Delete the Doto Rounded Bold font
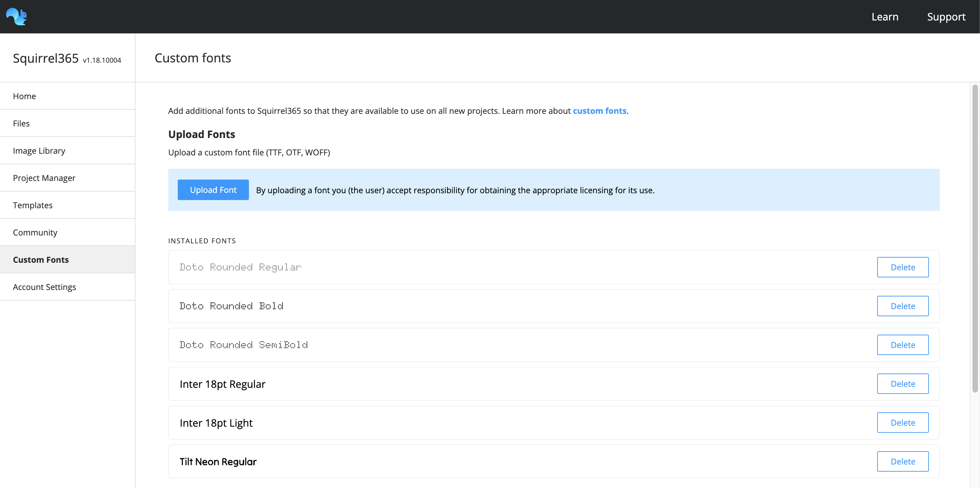The image size is (980, 488). [x=903, y=306]
